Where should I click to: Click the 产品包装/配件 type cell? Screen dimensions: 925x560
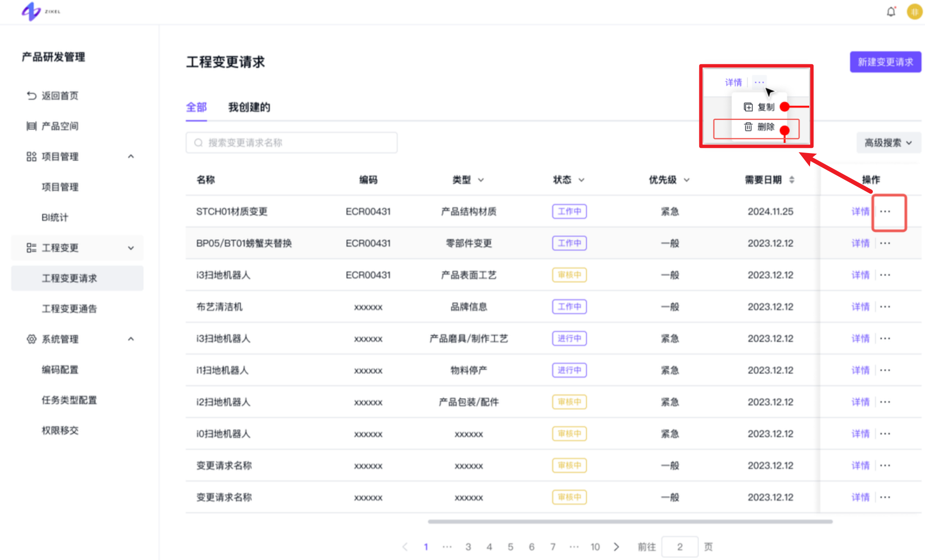468,402
